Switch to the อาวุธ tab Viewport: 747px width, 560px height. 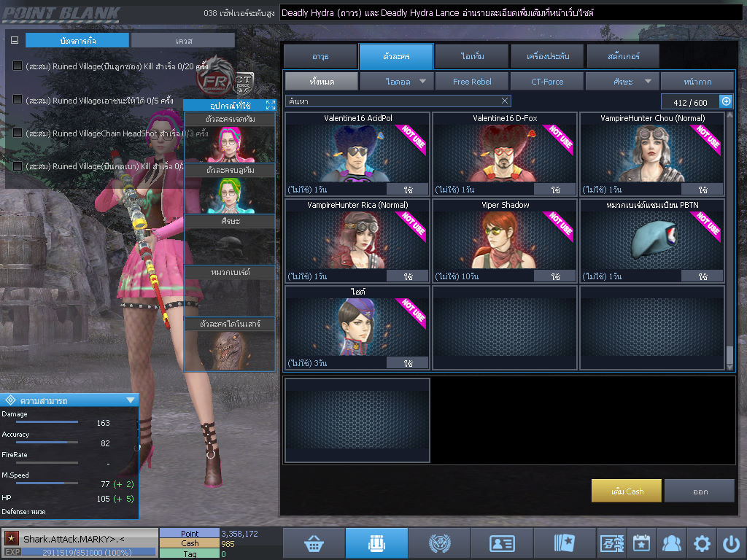tap(320, 56)
